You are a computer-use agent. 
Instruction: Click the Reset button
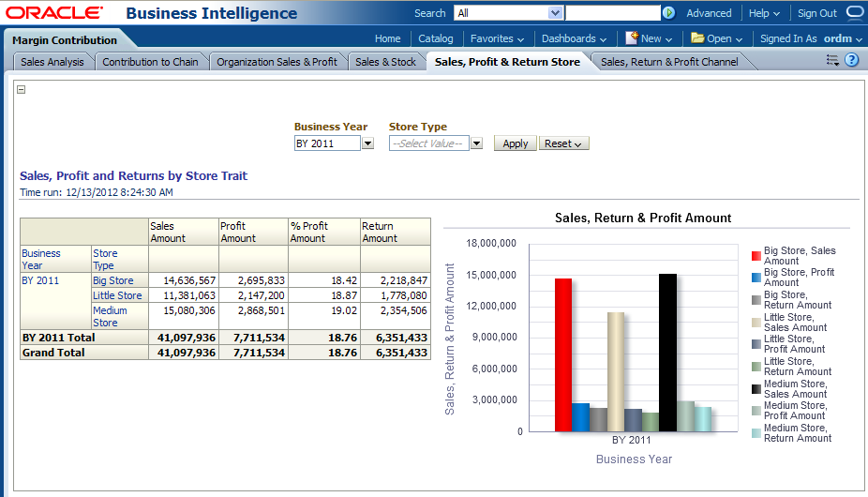point(563,143)
